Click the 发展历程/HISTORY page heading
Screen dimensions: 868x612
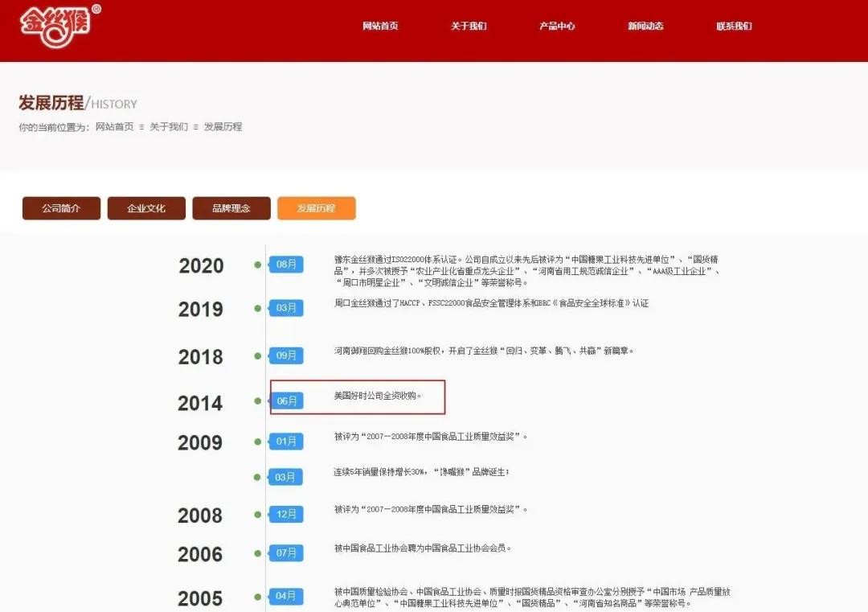tap(78, 103)
